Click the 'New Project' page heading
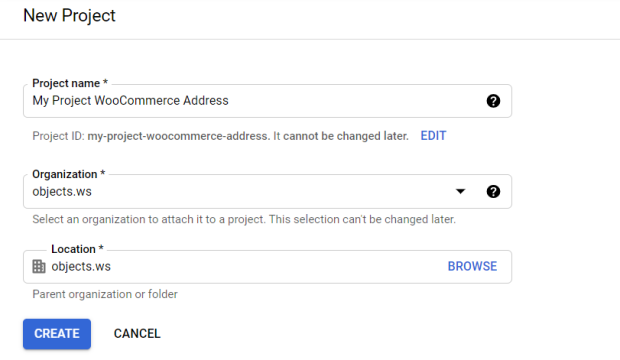 pyautogui.click(x=69, y=16)
